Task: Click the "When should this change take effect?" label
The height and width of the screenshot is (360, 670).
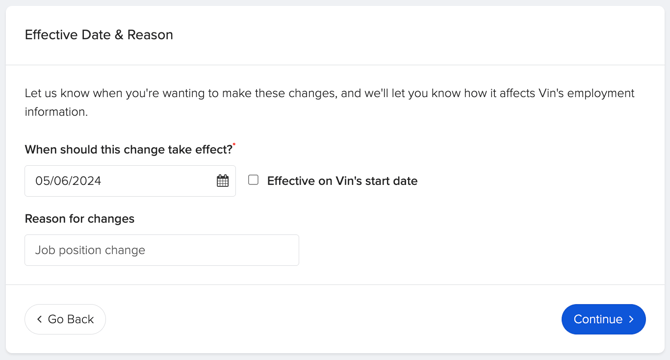Action: coord(129,149)
